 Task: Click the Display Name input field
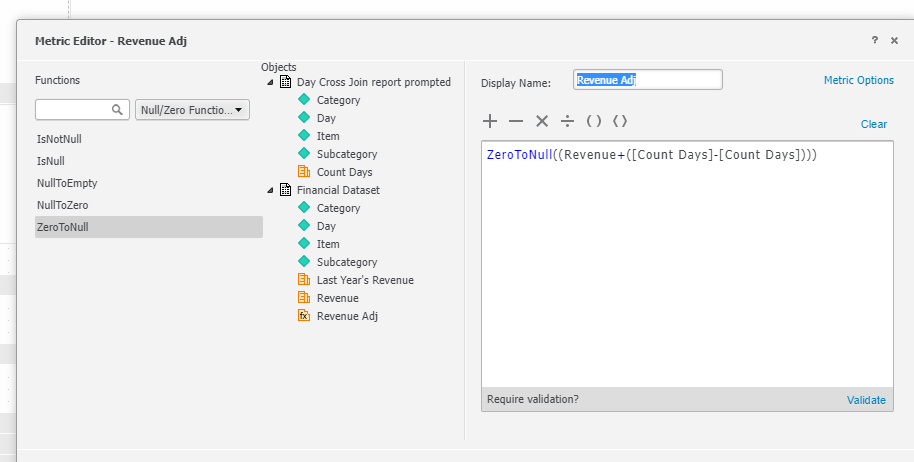(648, 80)
